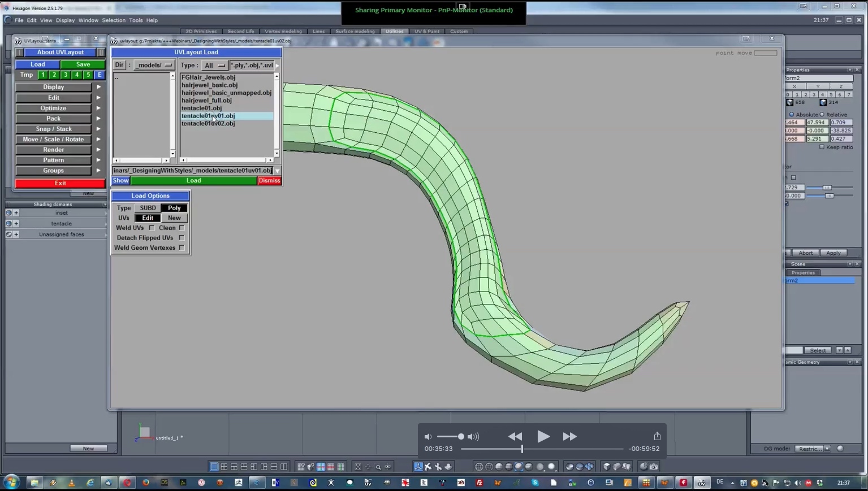Viewport: 868px width, 491px height.
Task: Click the cube primitive icon in bottom toolbar
Action: click(x=607, y=467)
